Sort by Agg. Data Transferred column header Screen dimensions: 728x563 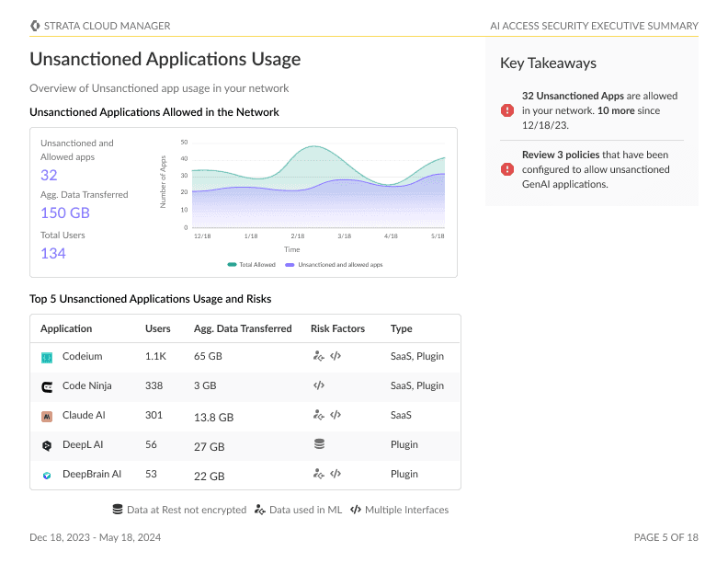pyautogui.click(x=243, y=328)
